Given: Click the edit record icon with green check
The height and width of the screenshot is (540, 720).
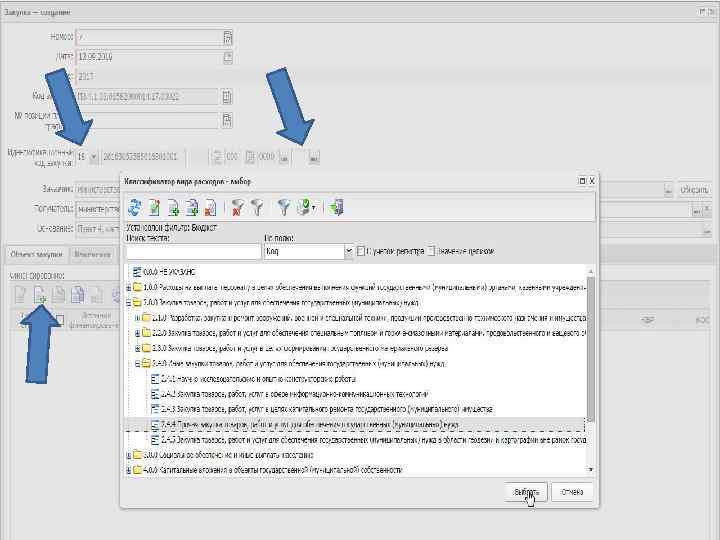Looking at the screenshot, I should point(154,208).
